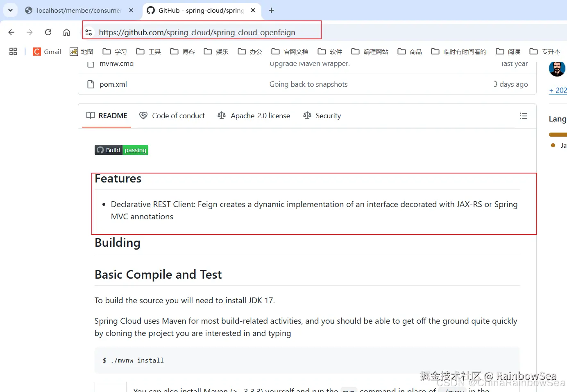Screen dimensions: 567x392
Task: Go forward to next page
Action: [29, 32]
